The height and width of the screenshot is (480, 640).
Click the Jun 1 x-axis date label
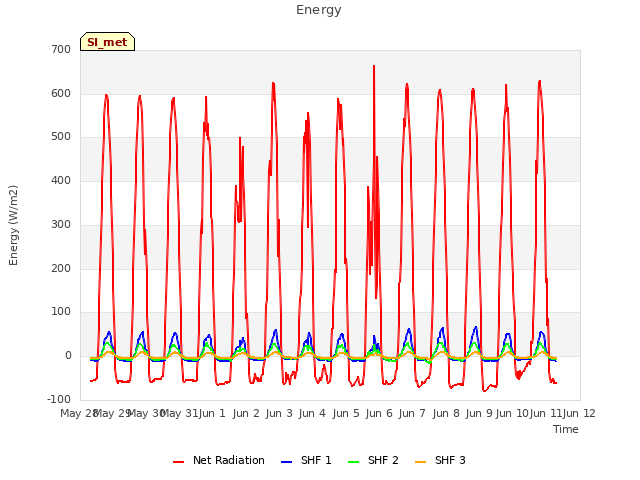212,413
